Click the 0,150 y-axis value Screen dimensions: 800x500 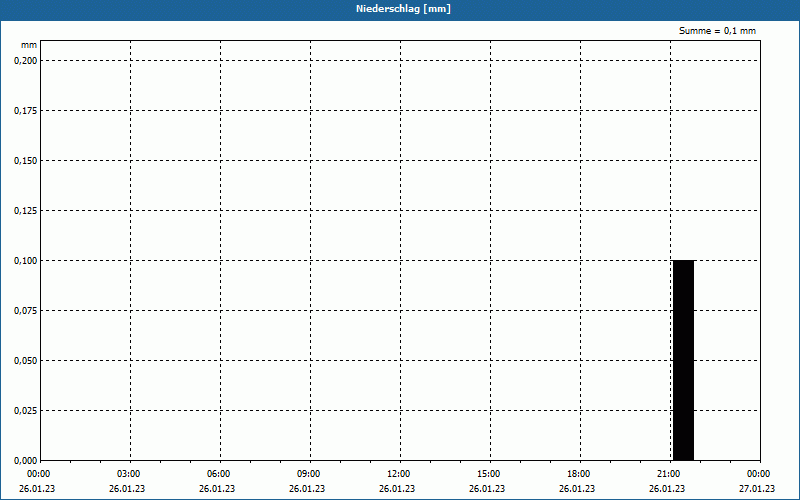click(26, 161)
